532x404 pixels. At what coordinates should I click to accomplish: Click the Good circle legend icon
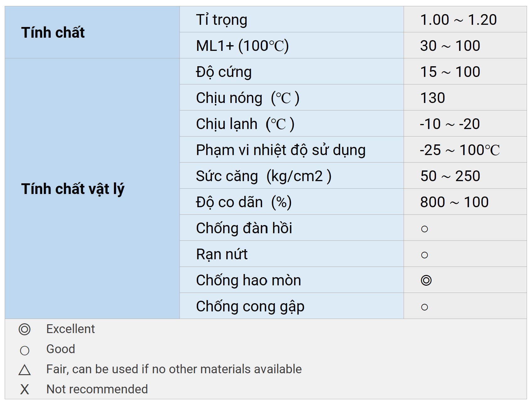tap(24, 350)
